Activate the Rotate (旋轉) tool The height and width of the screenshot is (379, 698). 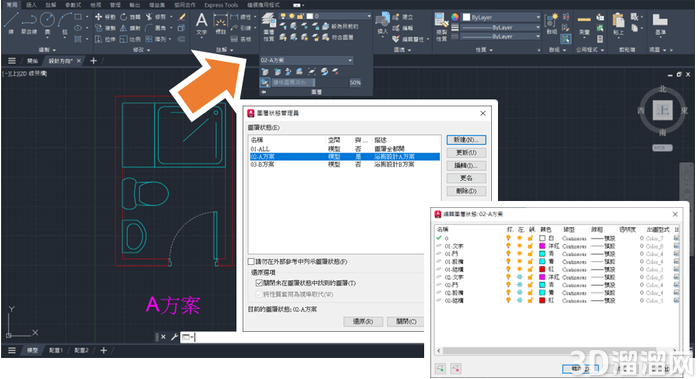tap(130, 17)
